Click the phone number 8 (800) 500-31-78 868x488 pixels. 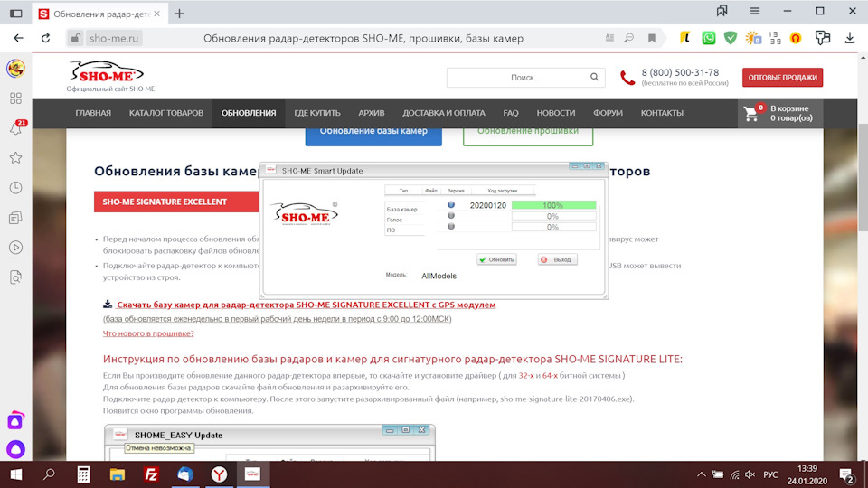point(680,72)
